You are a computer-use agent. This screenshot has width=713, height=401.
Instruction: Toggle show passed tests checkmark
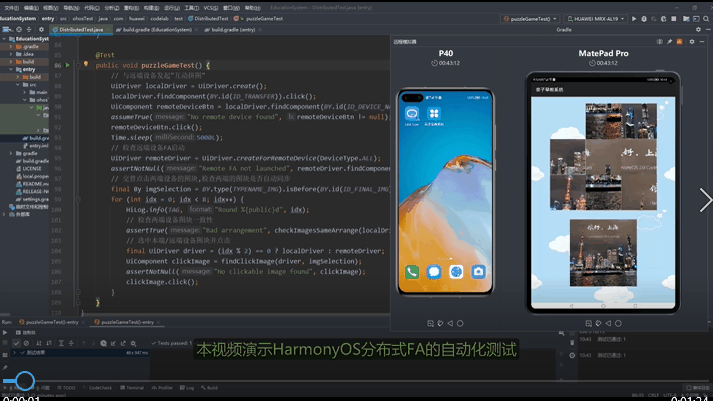pyautogui.click(x=16, y=343)
